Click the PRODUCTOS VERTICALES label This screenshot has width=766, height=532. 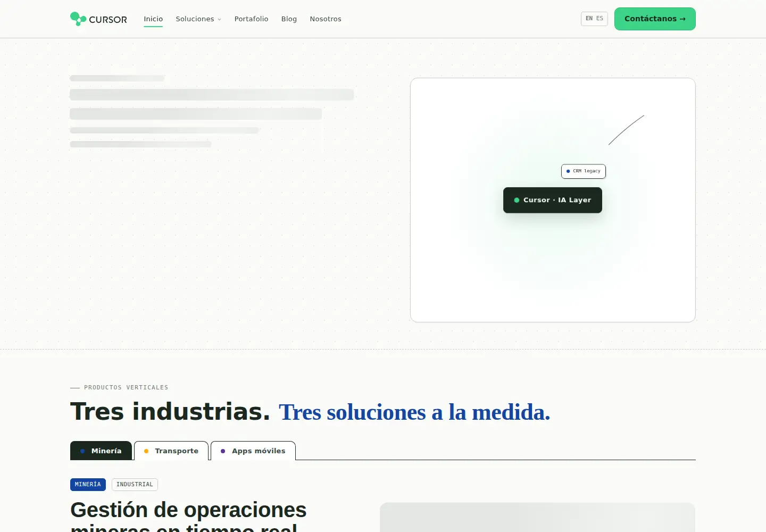126,387
